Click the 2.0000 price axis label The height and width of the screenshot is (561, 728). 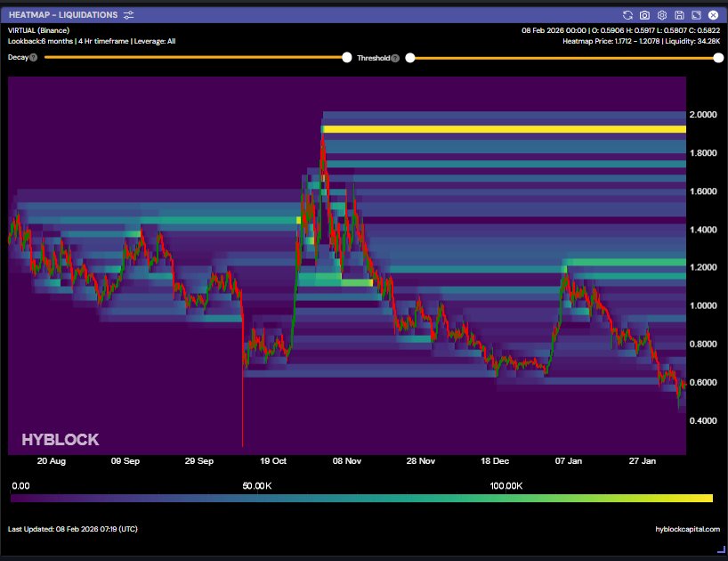(703, 115)
